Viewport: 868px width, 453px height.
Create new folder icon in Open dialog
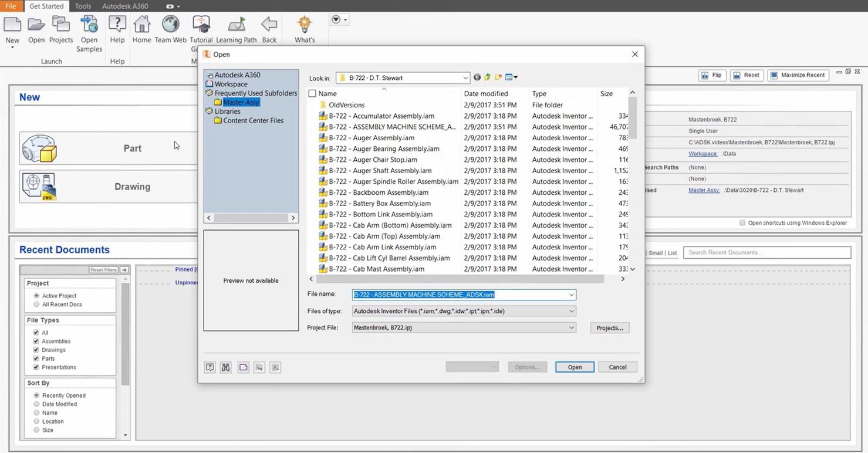[x=498, y=77]
